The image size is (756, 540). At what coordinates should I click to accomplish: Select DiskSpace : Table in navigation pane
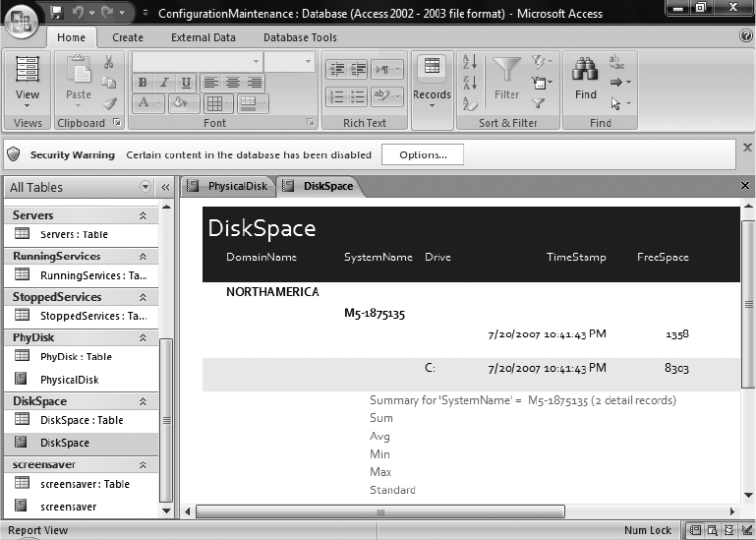[x=81, y=420]
